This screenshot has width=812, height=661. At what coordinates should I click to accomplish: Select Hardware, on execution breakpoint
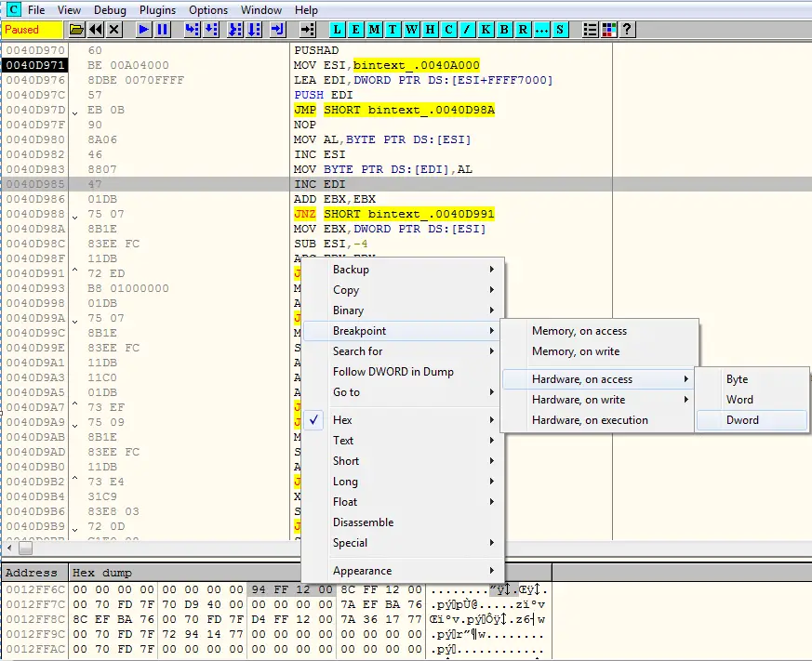(599, 420)
